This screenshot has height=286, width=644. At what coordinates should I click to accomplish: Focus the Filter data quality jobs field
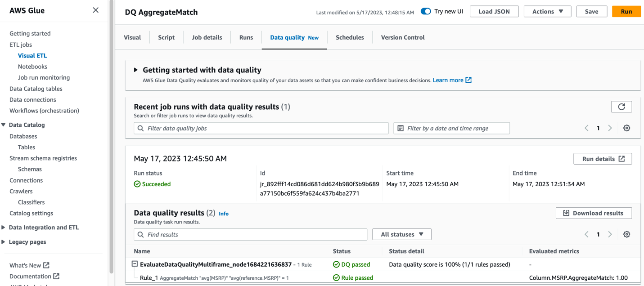click(261, 128)
